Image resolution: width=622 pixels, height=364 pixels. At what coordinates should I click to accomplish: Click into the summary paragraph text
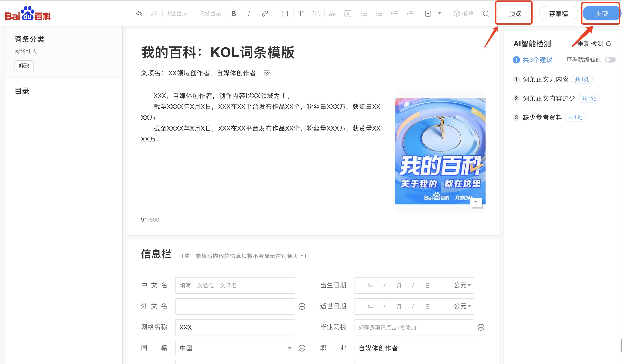[261, 117]
